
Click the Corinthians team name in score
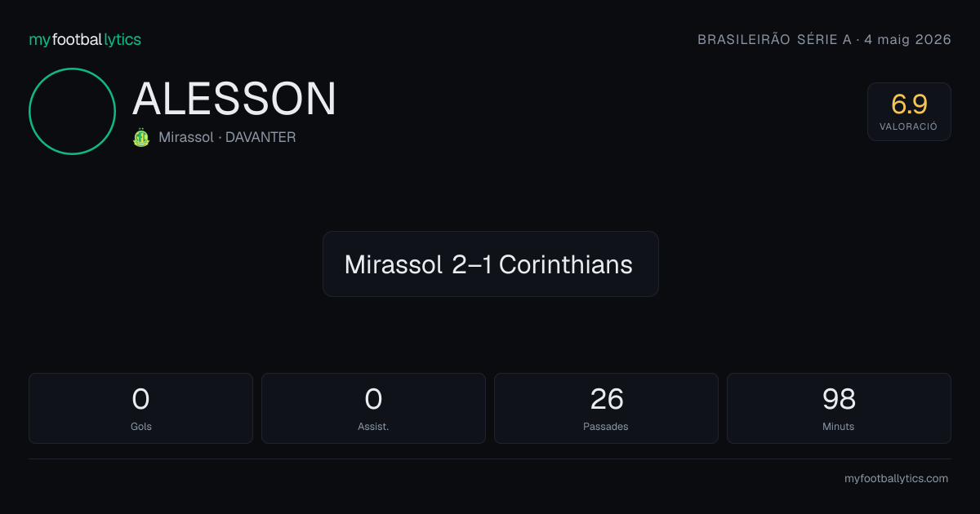[x=565, y=264]
